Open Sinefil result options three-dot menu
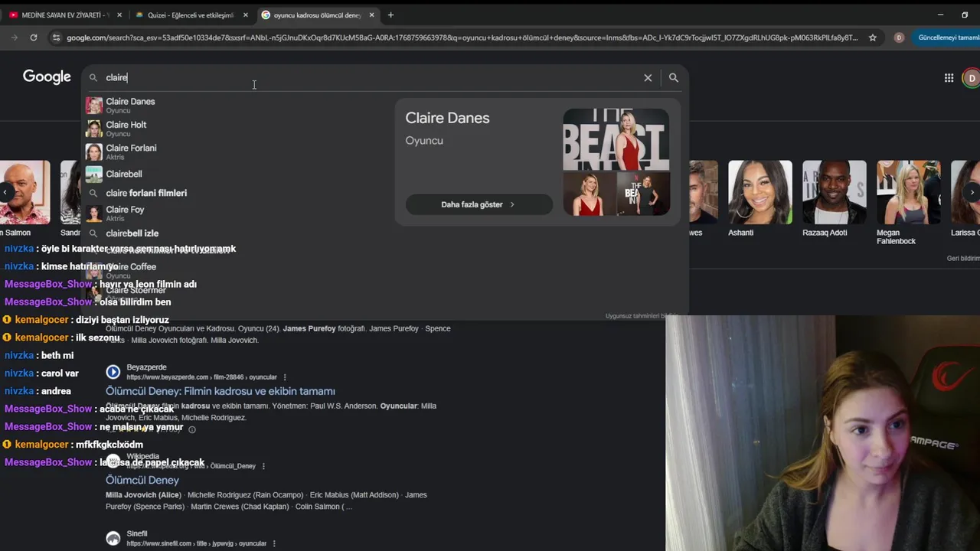980x551 pixels. pos(273,543)
